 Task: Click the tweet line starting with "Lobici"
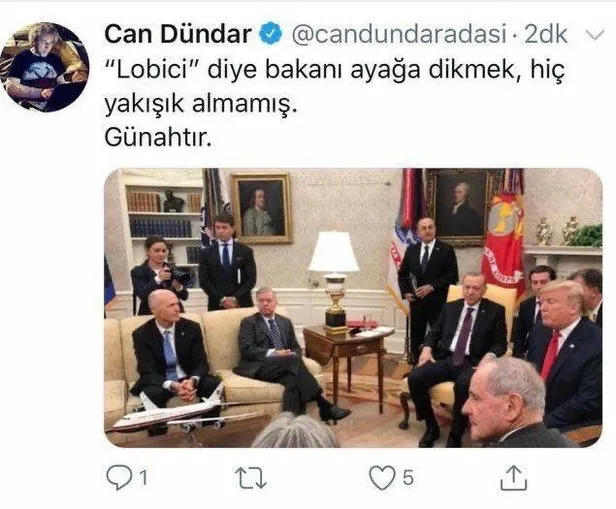(335, 70)
